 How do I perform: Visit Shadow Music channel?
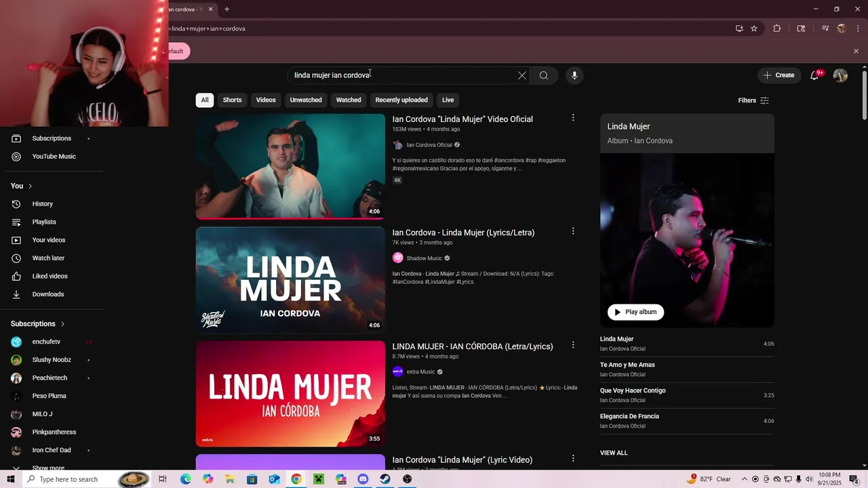(x=425, y=258)
